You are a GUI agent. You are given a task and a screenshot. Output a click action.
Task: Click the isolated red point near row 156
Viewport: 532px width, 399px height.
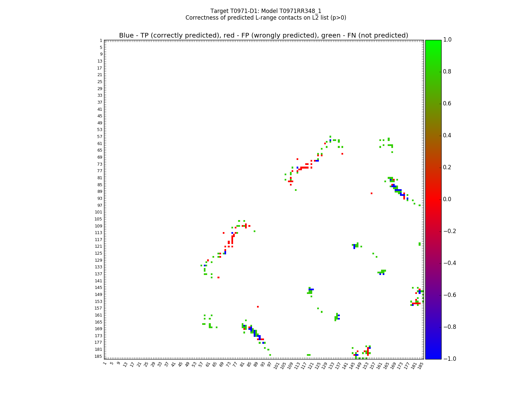pyautogui.click(x=258, y=307)
